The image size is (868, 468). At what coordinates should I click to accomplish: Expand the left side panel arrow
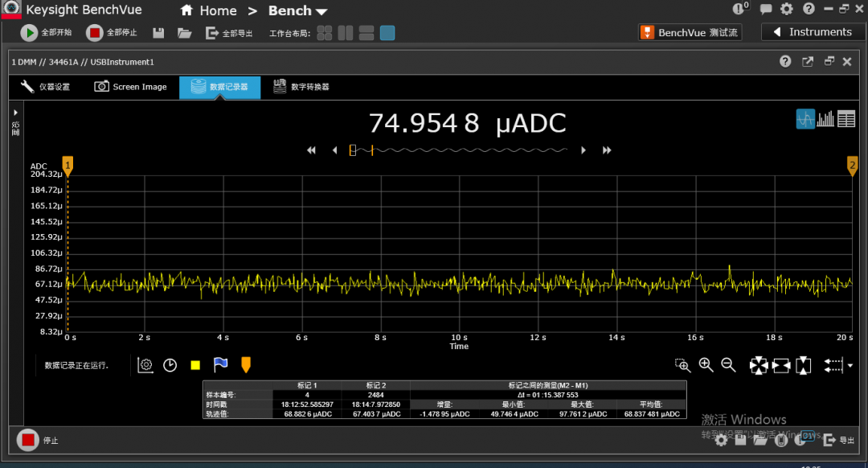point(15,113)
